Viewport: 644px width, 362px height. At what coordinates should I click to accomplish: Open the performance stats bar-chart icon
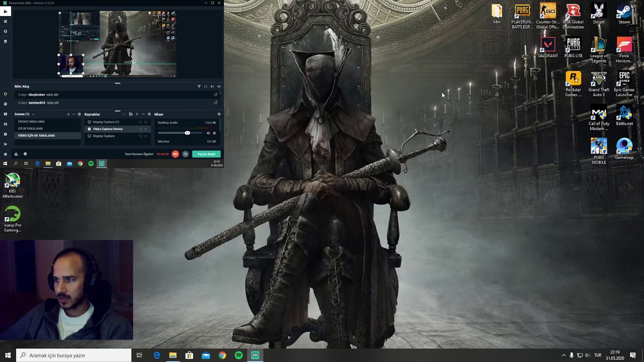(x=16, y=154)
